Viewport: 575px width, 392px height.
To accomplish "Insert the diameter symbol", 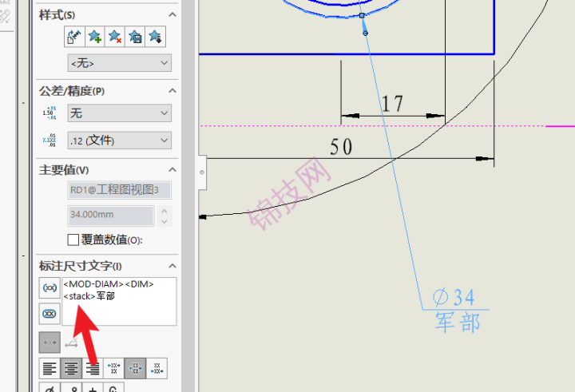I will pos(50,387).
